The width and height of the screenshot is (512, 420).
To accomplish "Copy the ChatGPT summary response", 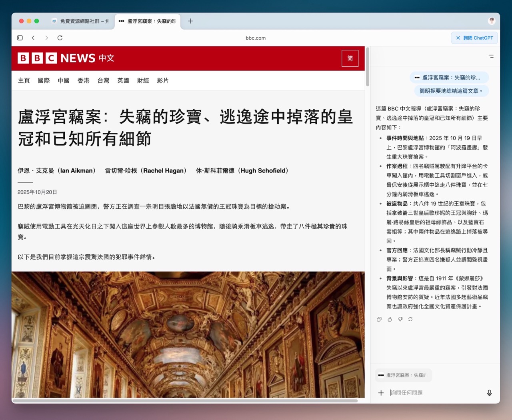I will click(x=379, y=319).
